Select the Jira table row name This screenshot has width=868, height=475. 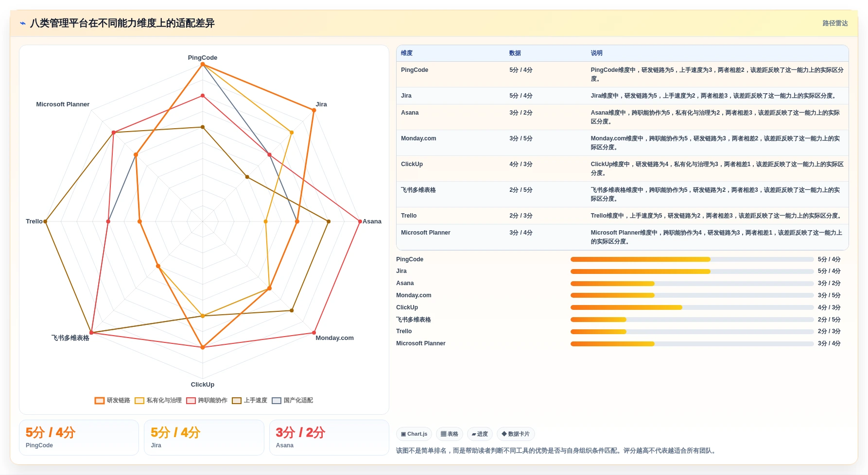click(x=406, y=96)
